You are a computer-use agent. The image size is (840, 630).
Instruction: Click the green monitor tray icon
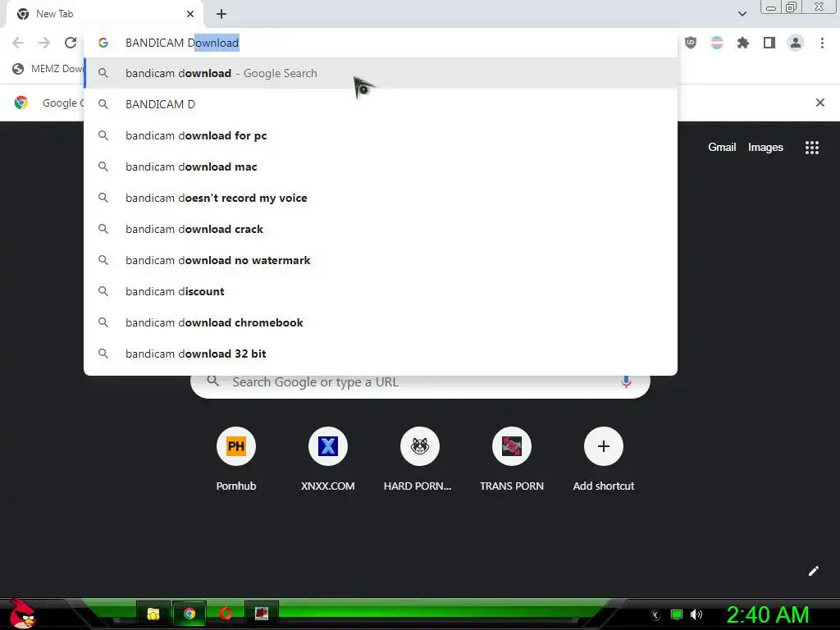click(x=677, y=614)
